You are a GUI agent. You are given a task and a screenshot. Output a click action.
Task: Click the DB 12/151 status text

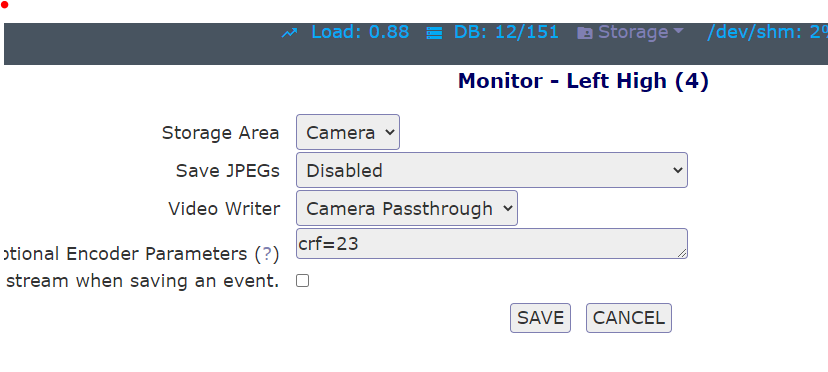(x=506, y=32)
